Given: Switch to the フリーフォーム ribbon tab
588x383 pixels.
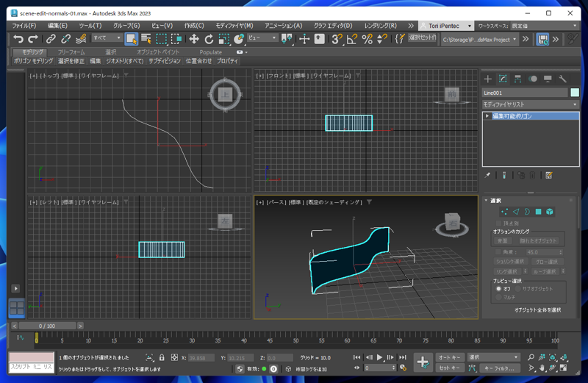Looking at the screenshot, I should (x=71, y=52).
